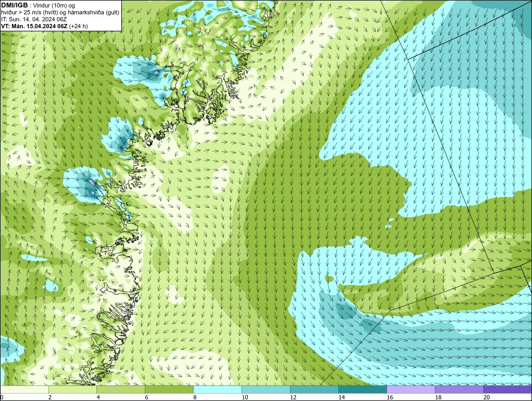Image resolution: width=532 pixels, height=401 pixels.
Task: Click the "14" label on the wind scale
Action: pos(342,397)
